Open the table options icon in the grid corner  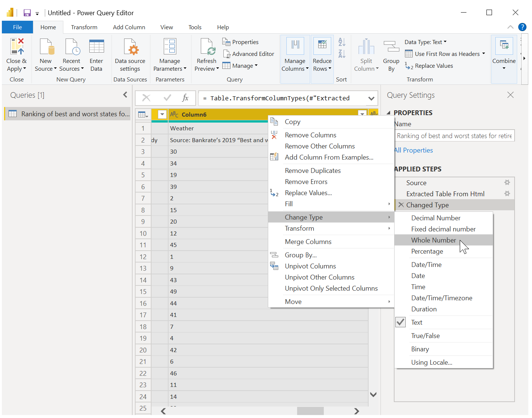[143, 115]
